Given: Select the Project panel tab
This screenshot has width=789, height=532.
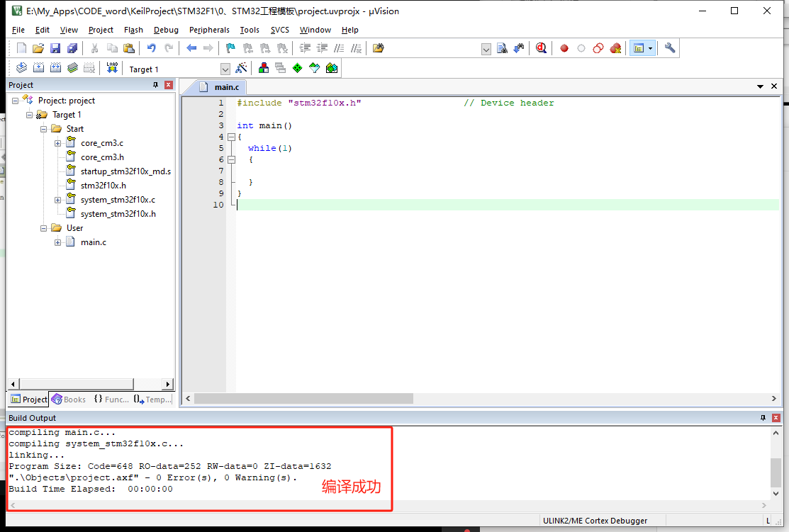Looking at the screenshot, I should point(28,400).
